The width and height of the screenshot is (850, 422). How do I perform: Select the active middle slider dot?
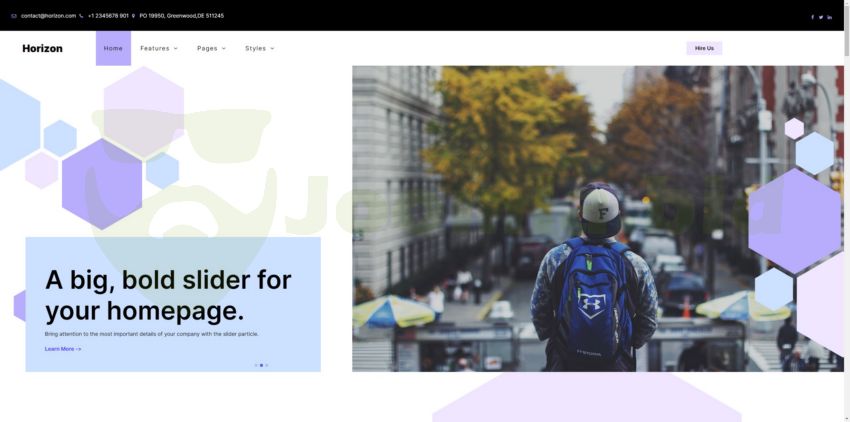(261, 365)
